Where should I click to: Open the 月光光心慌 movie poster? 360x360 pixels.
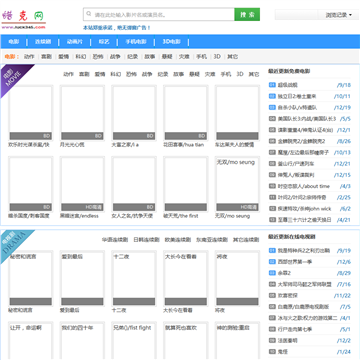pyautogui.click(x=82, y=113)
